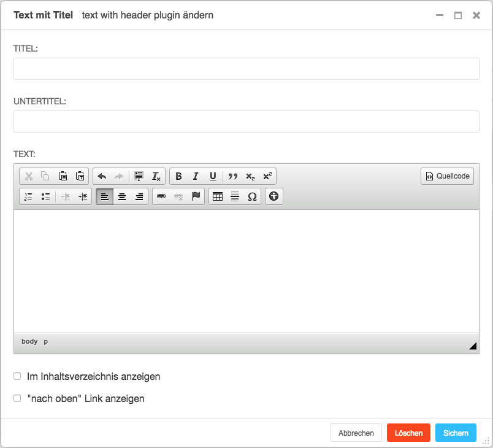Focus the Untertitel text field
This screenshot has width=493, height=448.
tap(246, 122)
